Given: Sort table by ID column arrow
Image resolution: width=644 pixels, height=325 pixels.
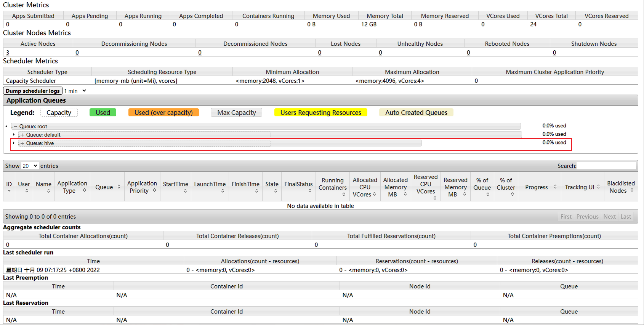Looking at the screenshot, I should 9,191.
